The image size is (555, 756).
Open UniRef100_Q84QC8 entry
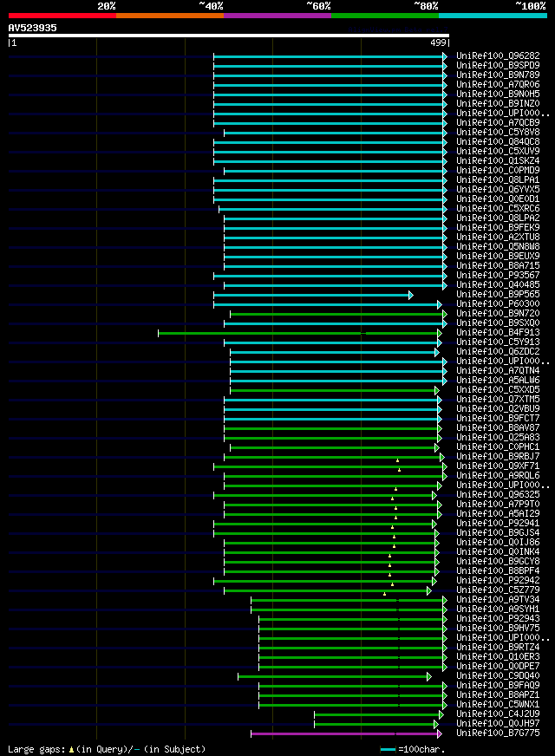click(x=498, y=142)
